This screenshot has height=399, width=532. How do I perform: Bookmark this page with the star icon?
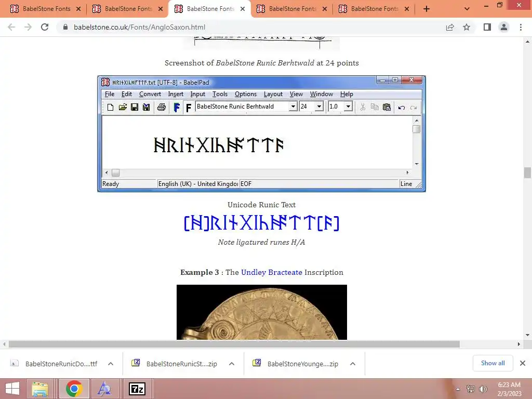tap(467, 27)
